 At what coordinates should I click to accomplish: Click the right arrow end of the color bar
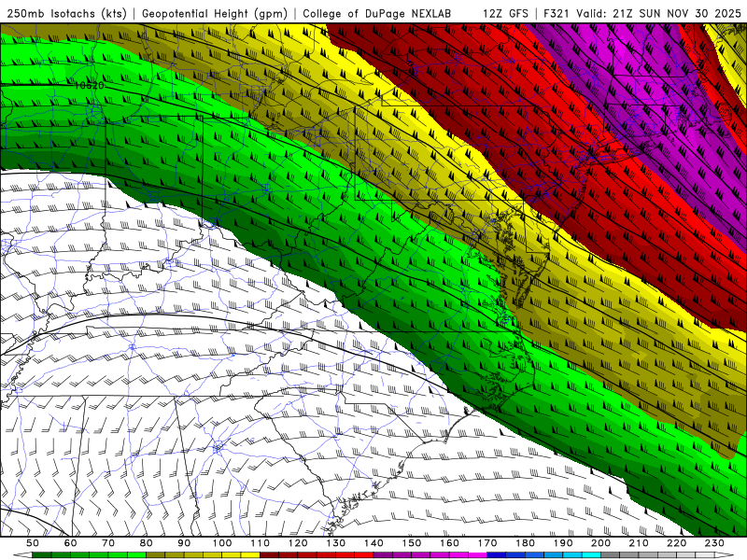click(725, 555)
